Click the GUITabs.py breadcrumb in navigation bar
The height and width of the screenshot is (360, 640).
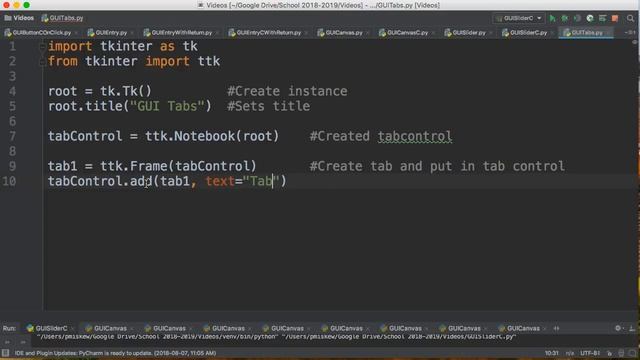coord(62,18)
